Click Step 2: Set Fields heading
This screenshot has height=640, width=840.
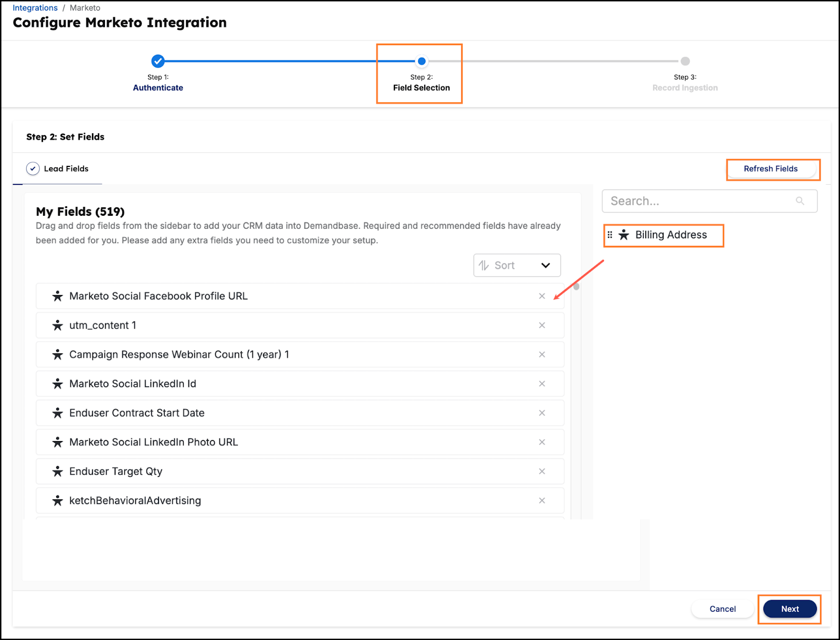(x=66, y=137)
